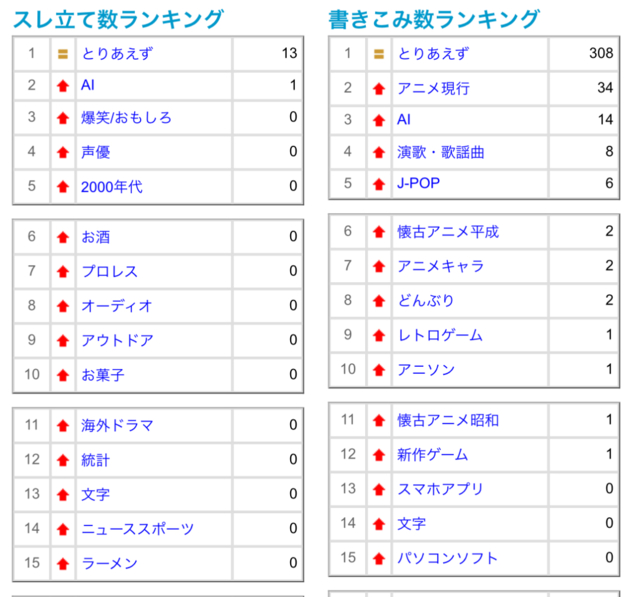Click the equal rank icon beside とりあえず in 書きこみ数ランキング

click(x=379, y=55)
